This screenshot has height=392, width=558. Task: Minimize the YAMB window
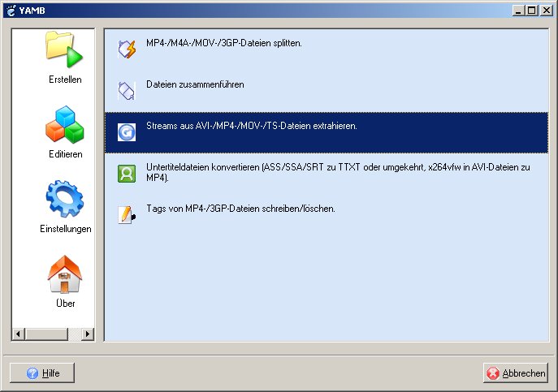pos(518,11)
